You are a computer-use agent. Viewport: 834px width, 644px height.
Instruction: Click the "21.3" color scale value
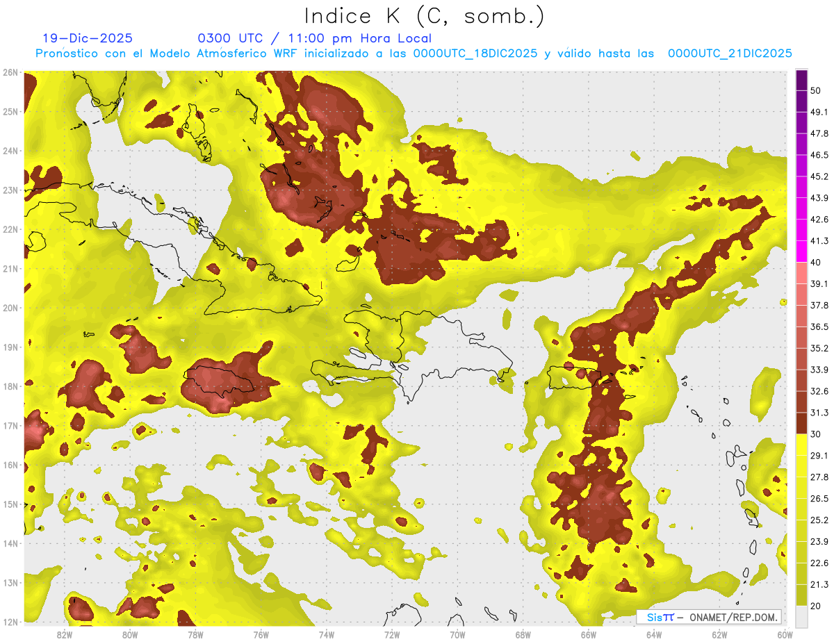[819, 584]
